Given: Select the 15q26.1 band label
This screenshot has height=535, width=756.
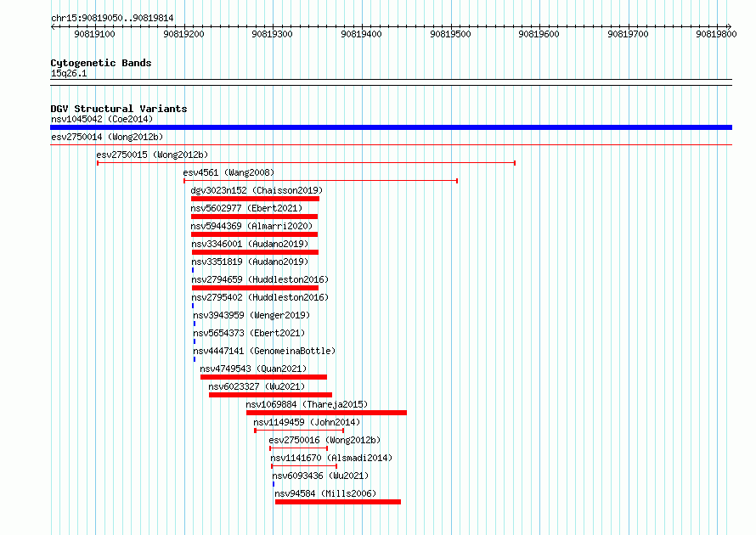Looking at the screenshot, I should pyautogui.click(x=69, y=73).
